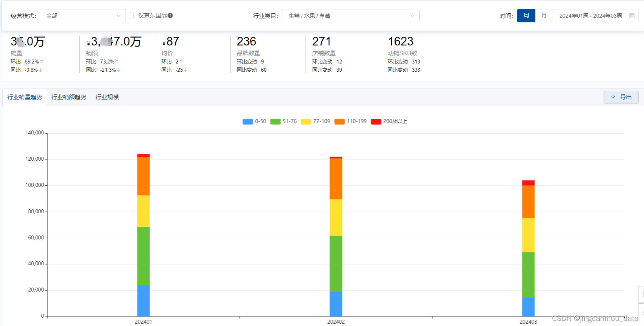Toggle the red 200及以上 legend series
Image resolution: width=644 pixels, height=326 pixels.
(389, 121)
